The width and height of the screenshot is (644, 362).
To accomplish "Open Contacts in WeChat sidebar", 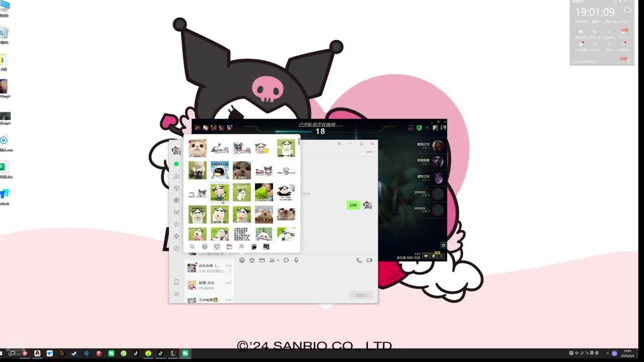I will point(177,176).
